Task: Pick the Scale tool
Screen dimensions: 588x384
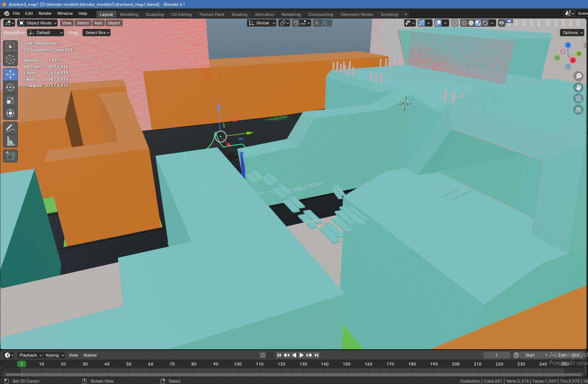Action: (x=10, y=100)
